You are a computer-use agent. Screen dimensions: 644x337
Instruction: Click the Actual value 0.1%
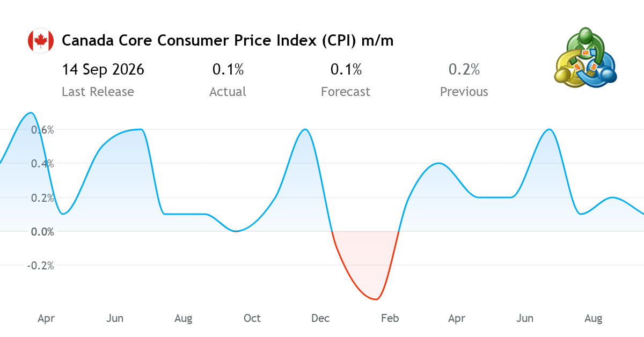point(228,69)
